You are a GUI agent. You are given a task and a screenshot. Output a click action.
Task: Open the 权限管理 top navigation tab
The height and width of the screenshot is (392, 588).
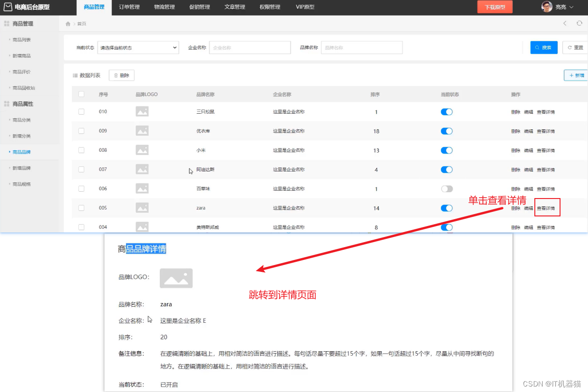(270, 7)
